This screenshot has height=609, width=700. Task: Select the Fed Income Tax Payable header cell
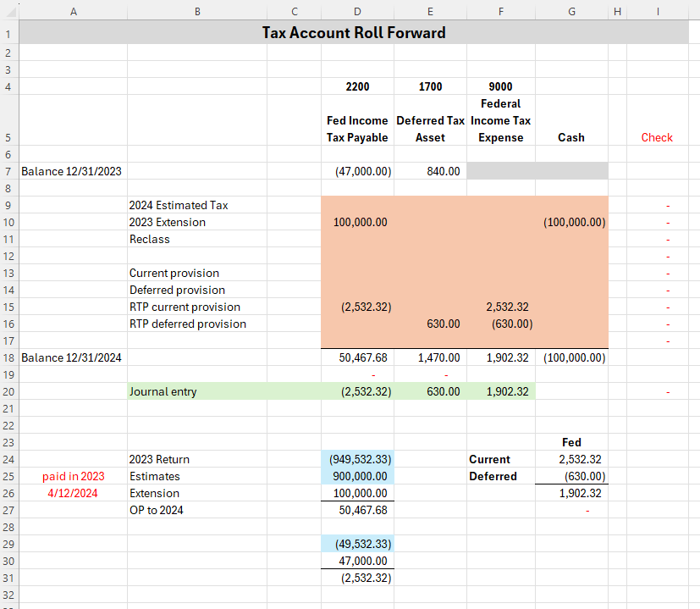click(357, 129)
